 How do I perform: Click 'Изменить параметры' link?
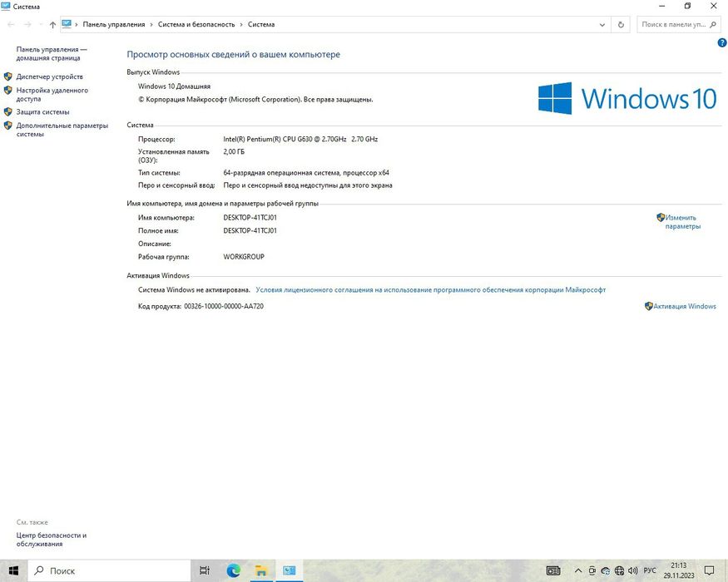tap(682, 222)
